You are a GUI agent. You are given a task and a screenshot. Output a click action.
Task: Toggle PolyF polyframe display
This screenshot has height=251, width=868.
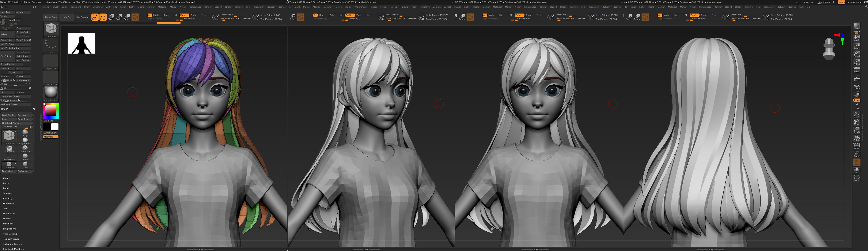(x=857, y=146)
